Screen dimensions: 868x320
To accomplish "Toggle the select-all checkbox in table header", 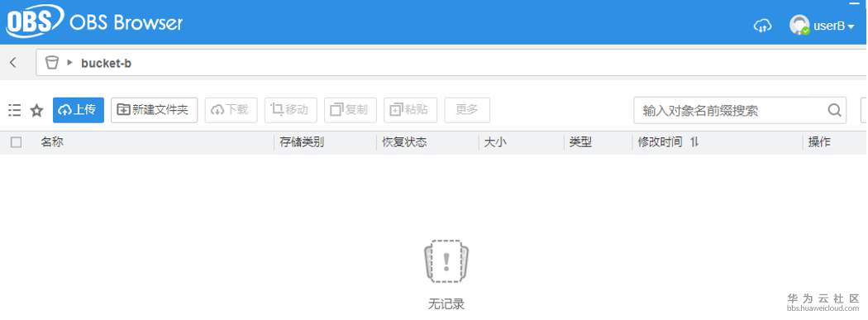I will click(x=16, y=143).
